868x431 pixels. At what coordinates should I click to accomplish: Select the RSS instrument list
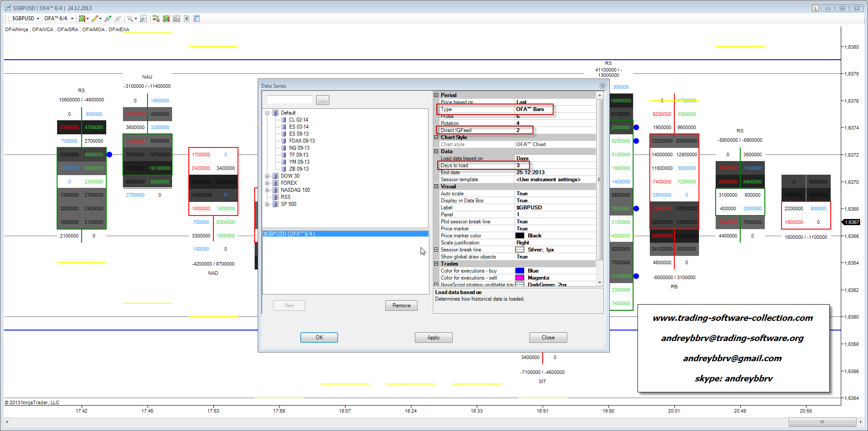[285, 197]
